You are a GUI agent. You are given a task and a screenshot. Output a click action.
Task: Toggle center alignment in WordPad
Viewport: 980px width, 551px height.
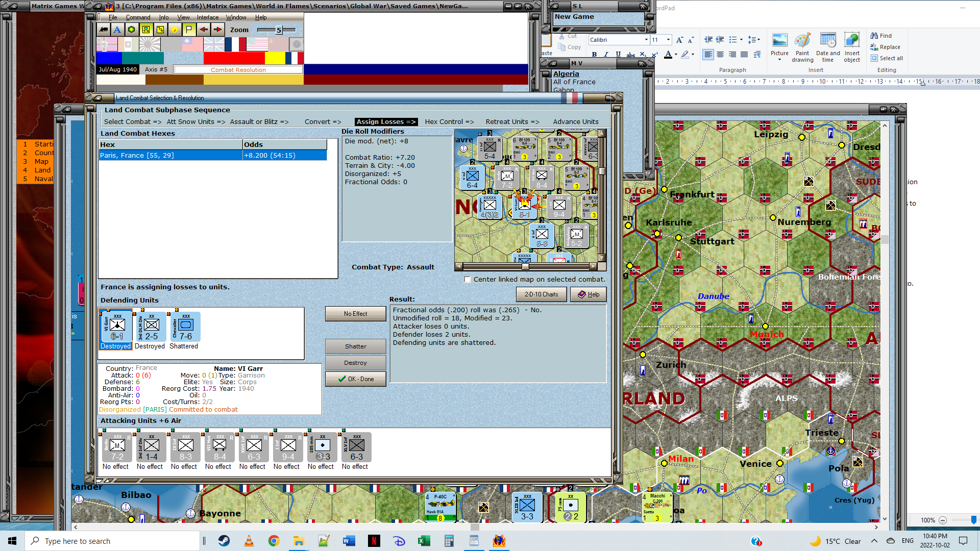[720, 54]
